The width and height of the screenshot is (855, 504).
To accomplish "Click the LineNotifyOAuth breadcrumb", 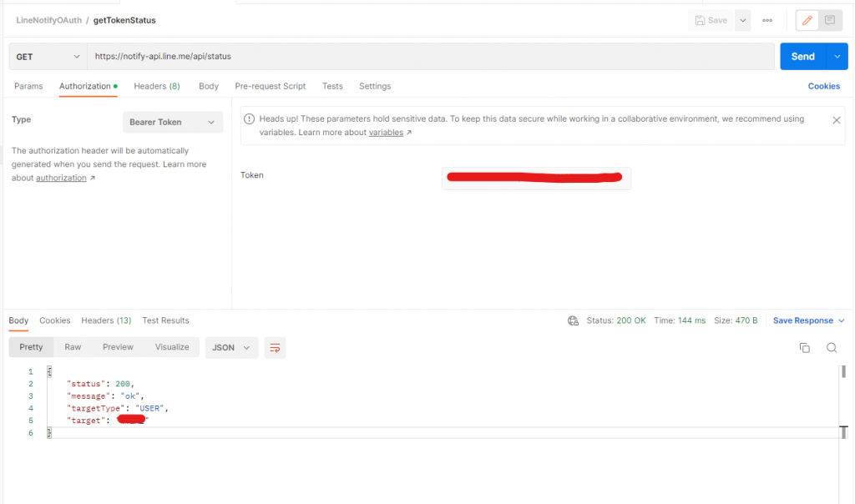I will coord(48,20).
